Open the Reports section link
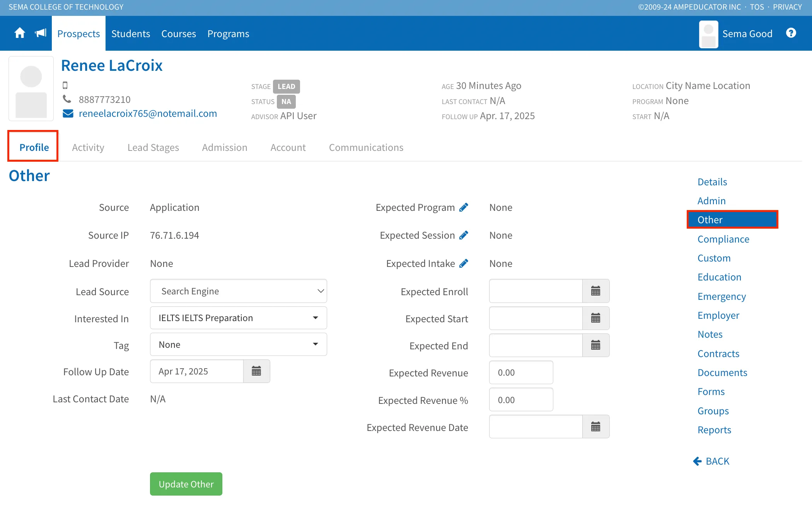812x506 pixels. tap(714, 430)
